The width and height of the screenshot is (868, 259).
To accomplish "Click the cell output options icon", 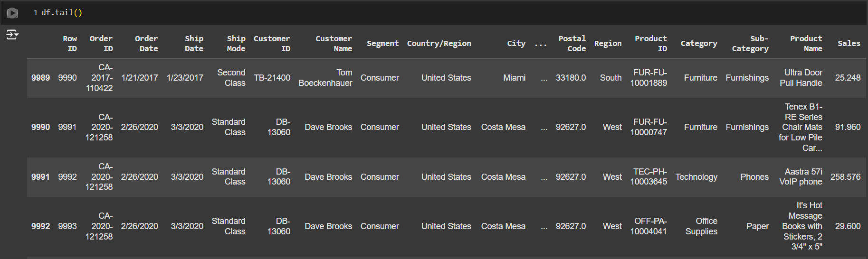I will [12, 35].
